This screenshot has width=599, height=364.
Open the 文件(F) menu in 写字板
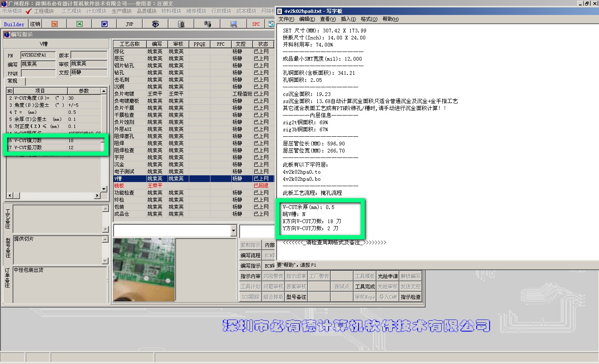pos(286,19)
